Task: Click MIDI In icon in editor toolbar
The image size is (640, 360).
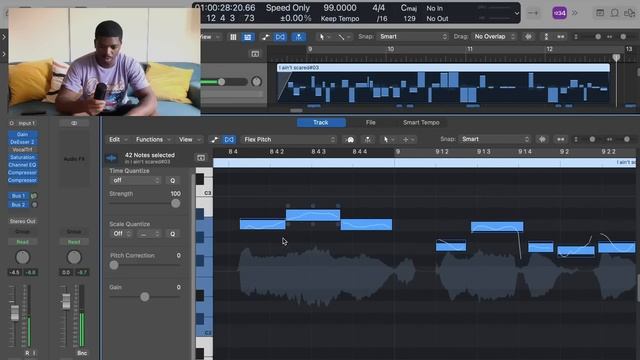Action: tap(350, 140)
